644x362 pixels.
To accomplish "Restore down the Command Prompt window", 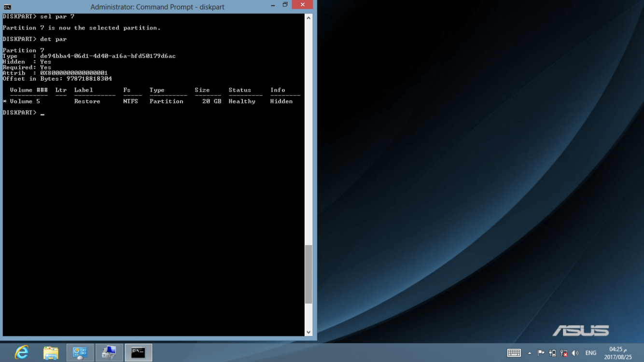I will pos(285,5).
